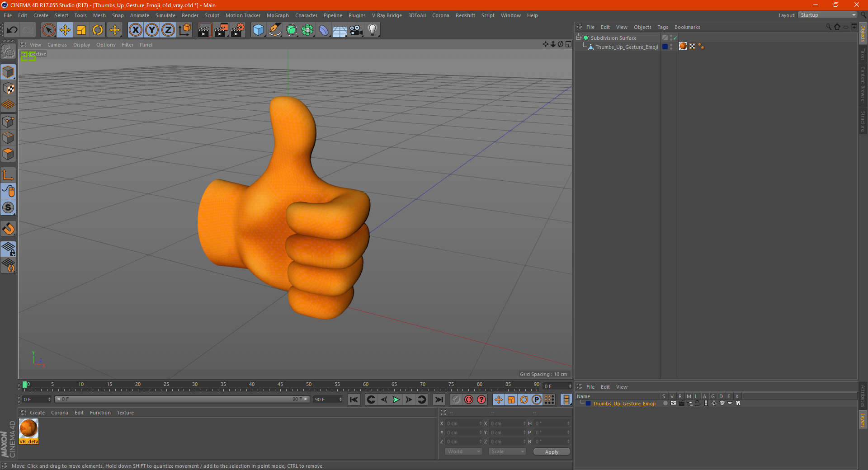Render to Picture Viewer
This screenshot has height=470, width=868.
(x=221, y=30)
